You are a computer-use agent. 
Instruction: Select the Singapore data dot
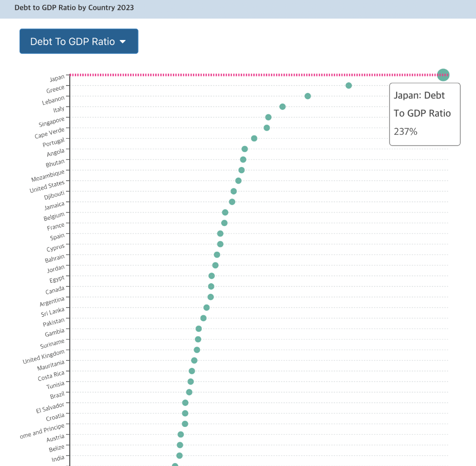268,117
